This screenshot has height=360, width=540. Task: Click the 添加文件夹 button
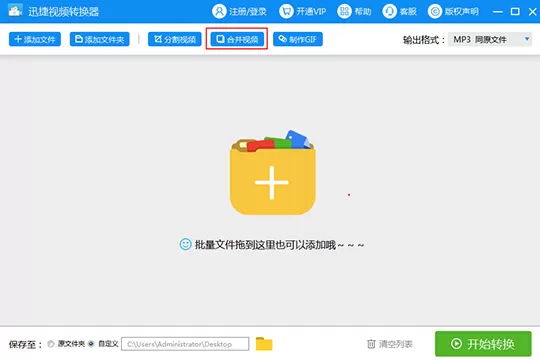tap(100, 39)
